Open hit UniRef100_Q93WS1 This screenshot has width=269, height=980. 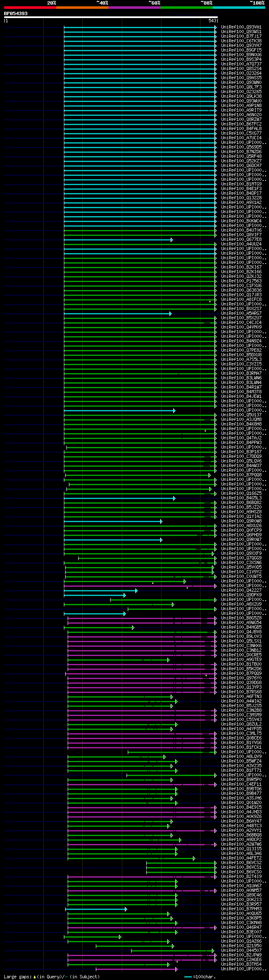(x=241, y=31)
